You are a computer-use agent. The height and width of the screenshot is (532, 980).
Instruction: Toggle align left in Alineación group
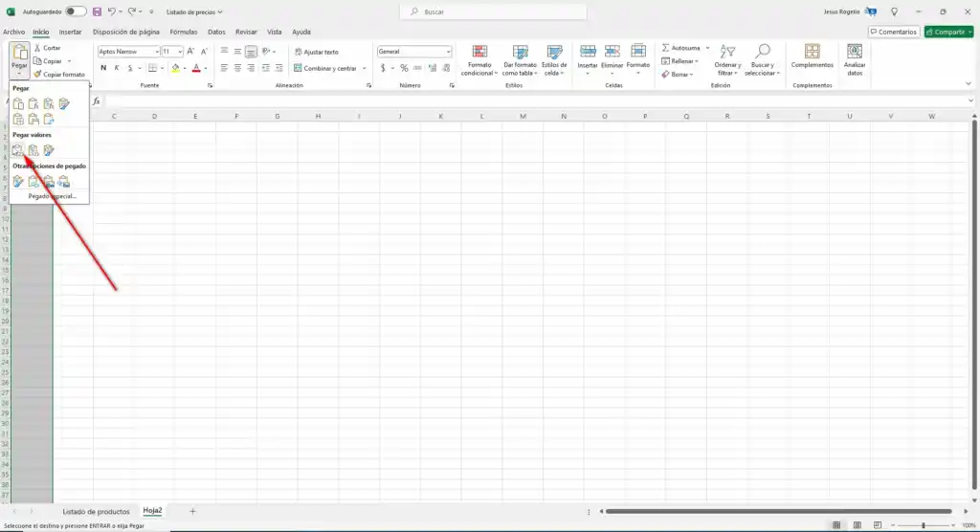click(x=224, y=68)
